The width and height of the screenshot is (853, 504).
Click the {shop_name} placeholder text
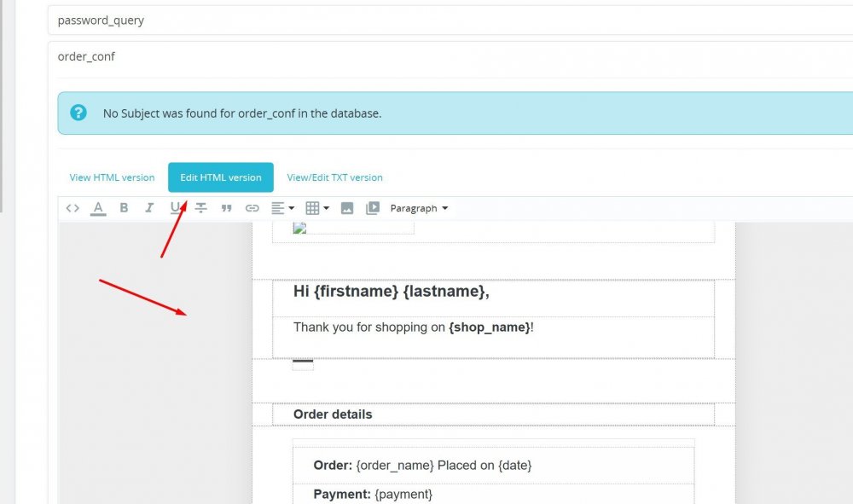coord(490,327)
